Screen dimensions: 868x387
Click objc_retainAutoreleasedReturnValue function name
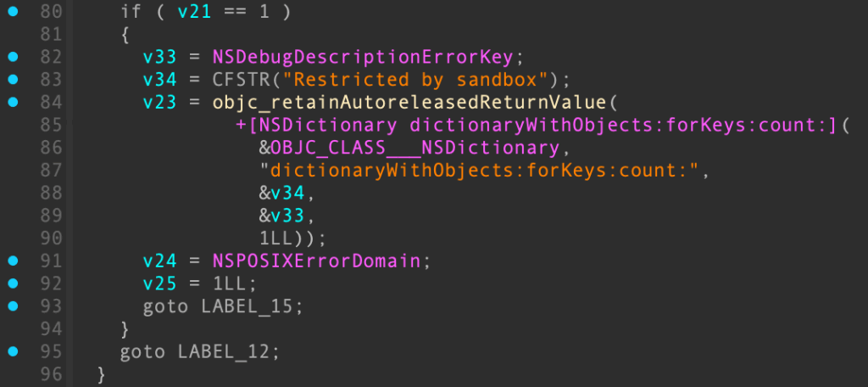tap(409, 103)
